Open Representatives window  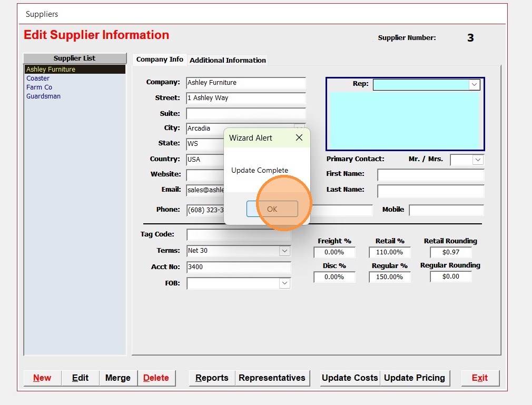coord(272,378)
